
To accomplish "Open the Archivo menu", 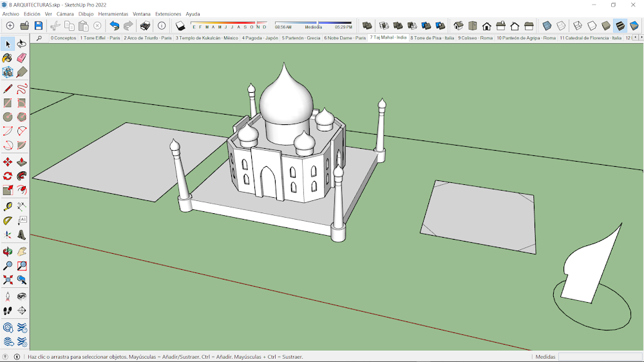I will point(11,14).
